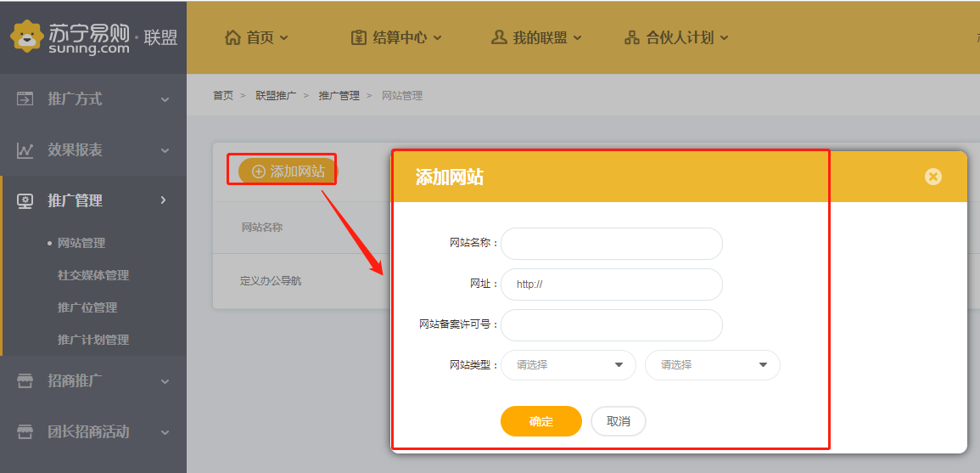Focus the 网站名称 input field

point(611,244)
